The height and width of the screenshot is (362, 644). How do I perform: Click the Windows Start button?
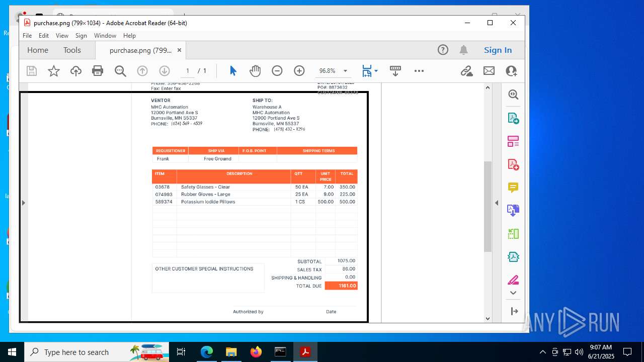(x=12, y=352)
